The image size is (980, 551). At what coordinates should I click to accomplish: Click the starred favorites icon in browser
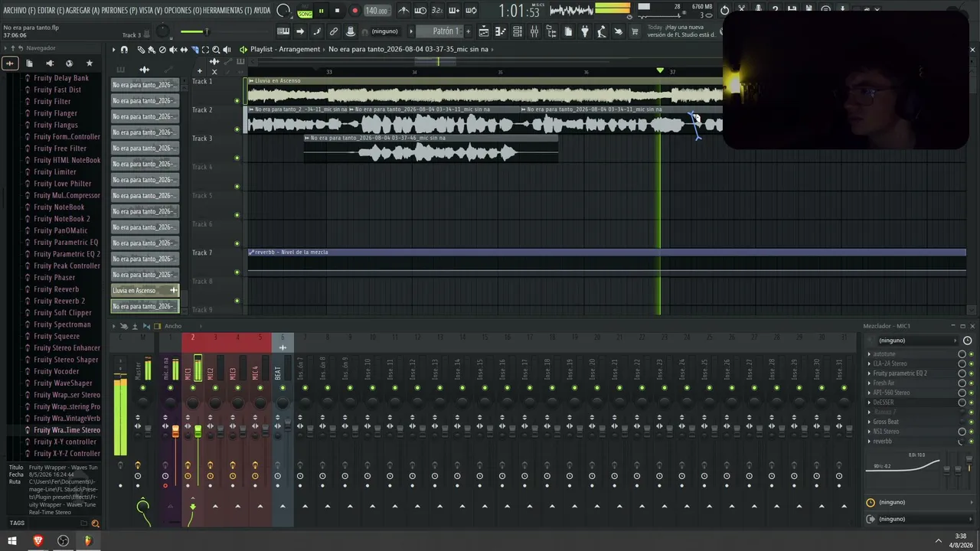(x=90, y=64)
